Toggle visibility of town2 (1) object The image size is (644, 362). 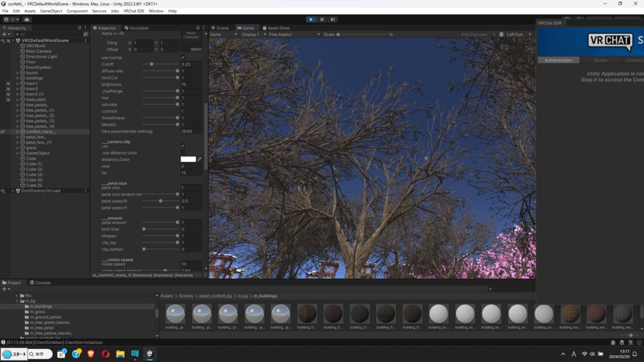[8, 94]
